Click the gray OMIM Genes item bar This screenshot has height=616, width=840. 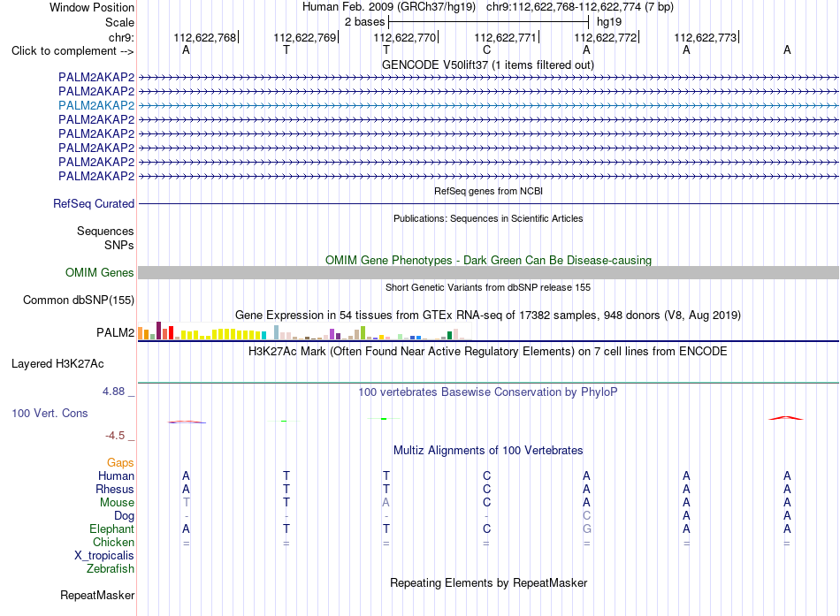488,272
